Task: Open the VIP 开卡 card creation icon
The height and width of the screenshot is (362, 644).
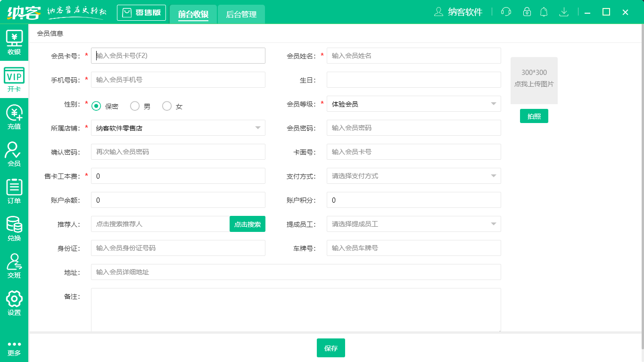Action: click(x=14, y=78)
